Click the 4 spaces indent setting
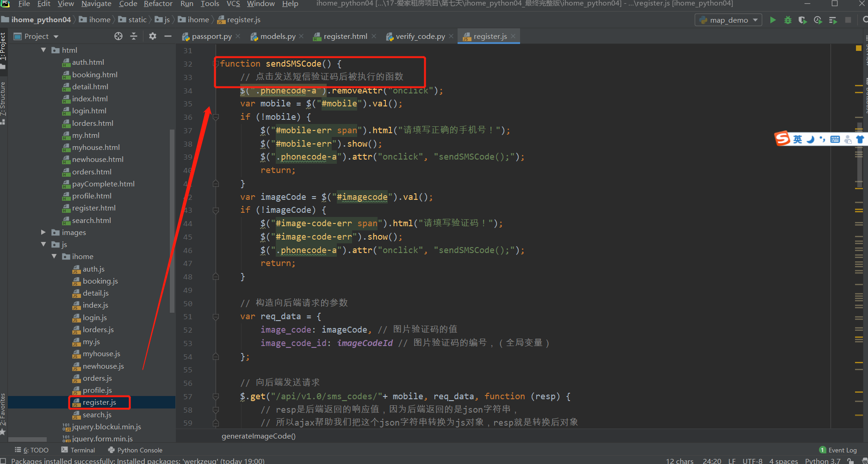The width and height of the screenshot is (868, 464). 783,461
